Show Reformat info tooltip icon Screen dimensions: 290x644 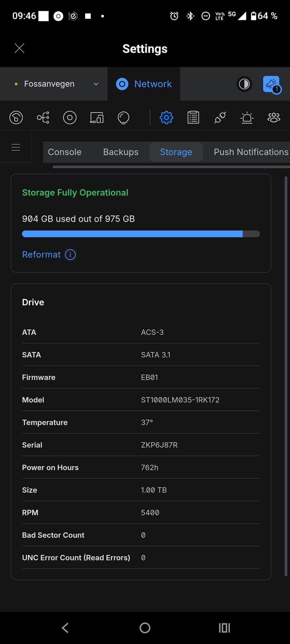70,255
